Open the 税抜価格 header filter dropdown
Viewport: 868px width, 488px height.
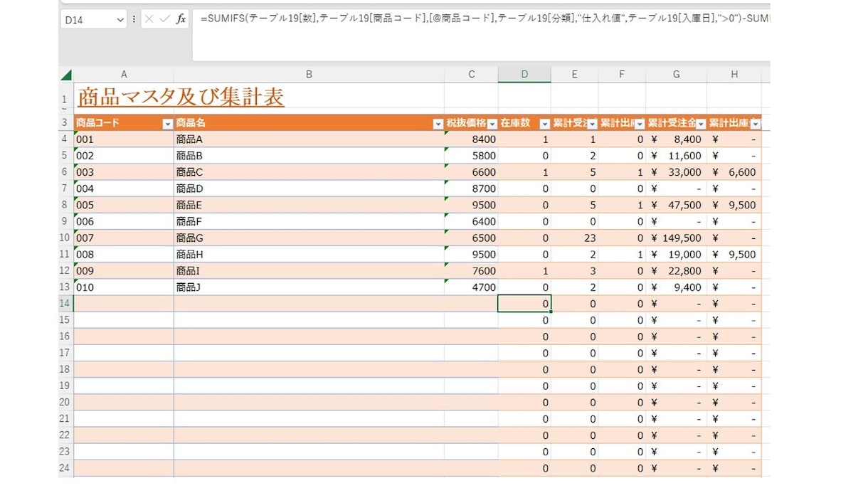click(492, 124)
